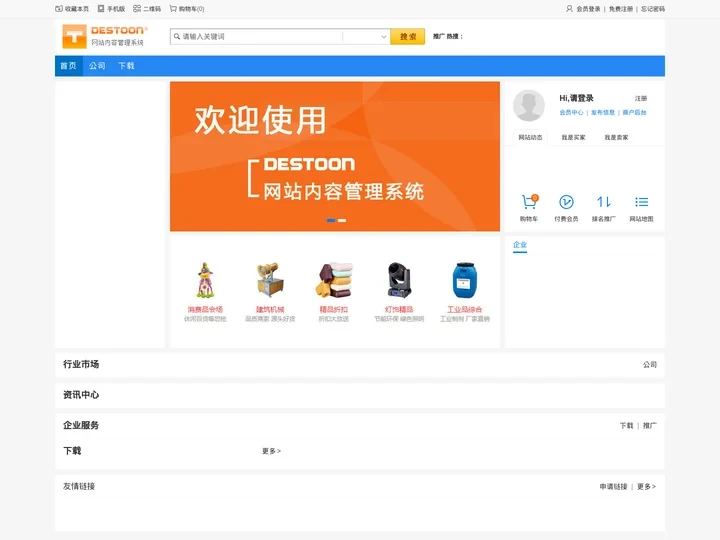Open the 发布信息 link
Viewport: 720px width, 540px height.
coord(603,112)
